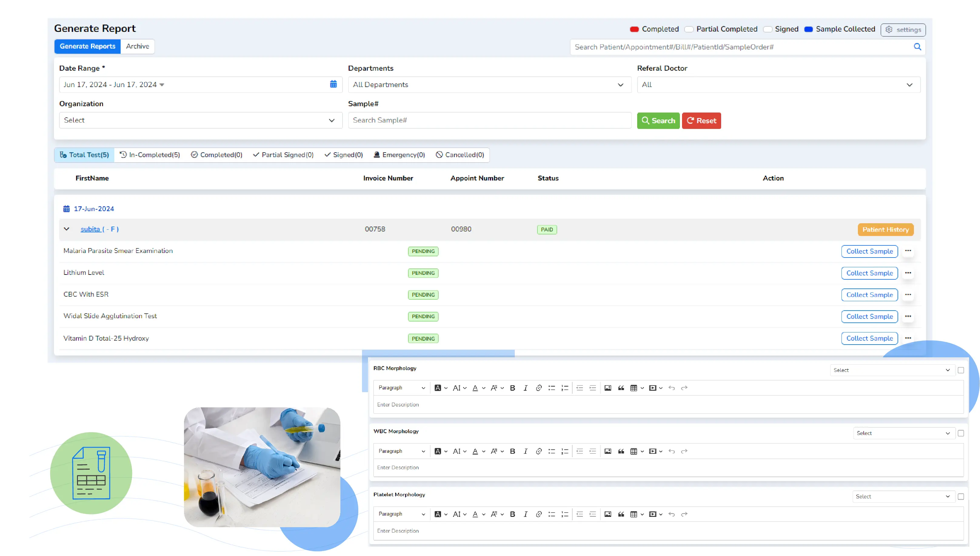Open Patient History for subita

pos(885,230)
